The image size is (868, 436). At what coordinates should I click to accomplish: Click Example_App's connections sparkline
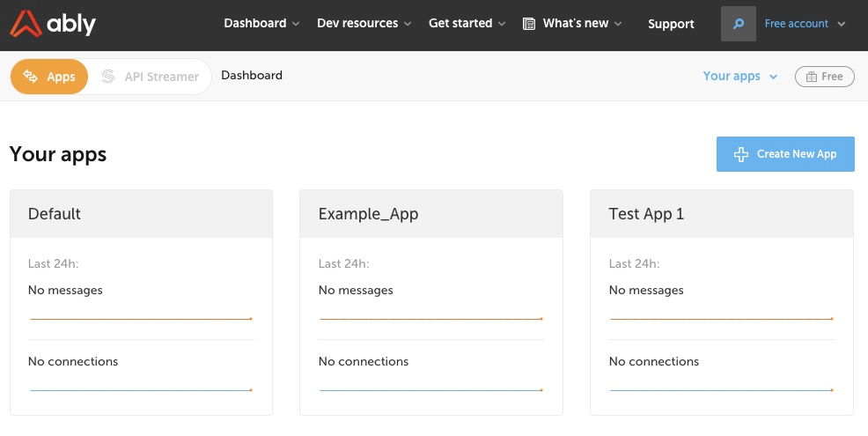(431, 390)
